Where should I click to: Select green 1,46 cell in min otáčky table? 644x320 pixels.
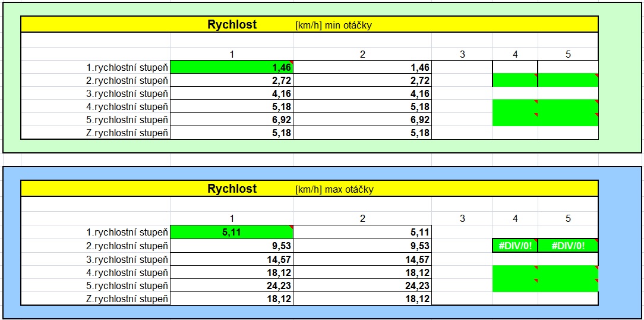[x=232, y=67]
